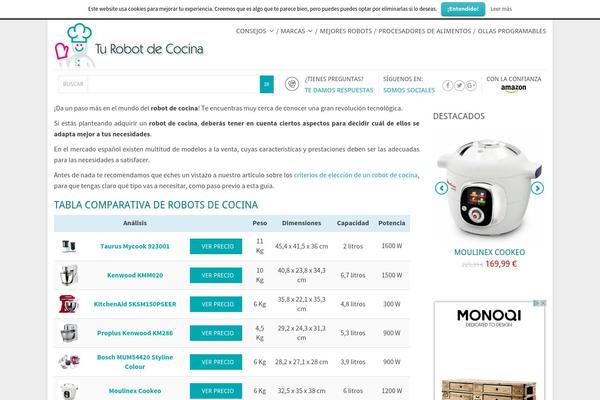Click the questions chat bubble icon
This screenshot has width=600, height=400.
[x=292, y=83]
